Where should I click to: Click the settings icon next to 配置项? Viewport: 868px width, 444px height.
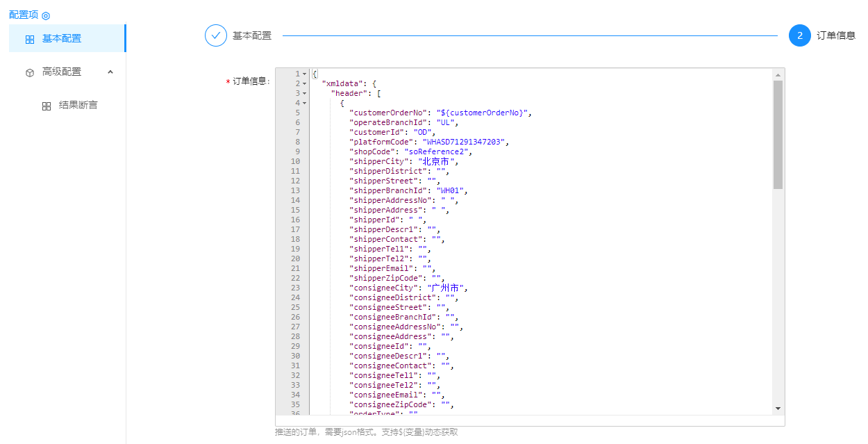[x=46, y=15]
